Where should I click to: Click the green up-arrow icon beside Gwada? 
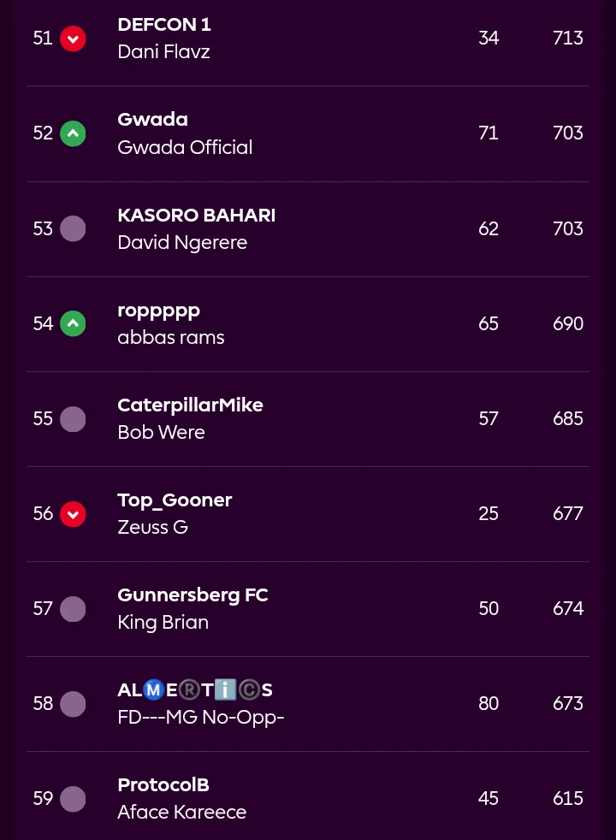tap(73, 133)
